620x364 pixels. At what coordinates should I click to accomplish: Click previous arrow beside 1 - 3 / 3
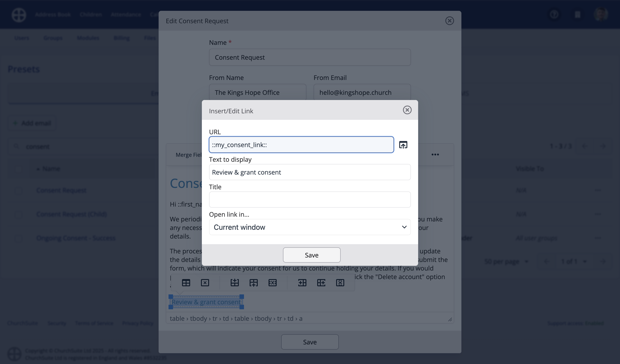[585, 146]
